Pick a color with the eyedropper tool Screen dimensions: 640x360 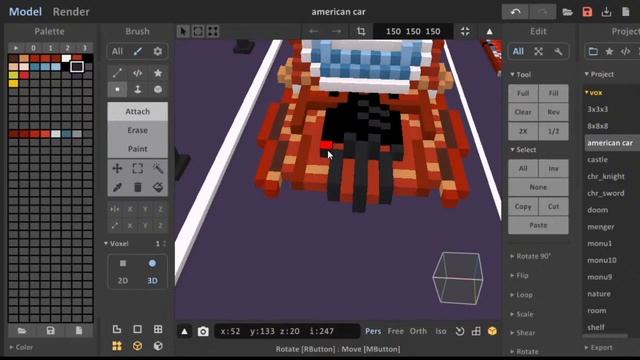coord(117,187)
